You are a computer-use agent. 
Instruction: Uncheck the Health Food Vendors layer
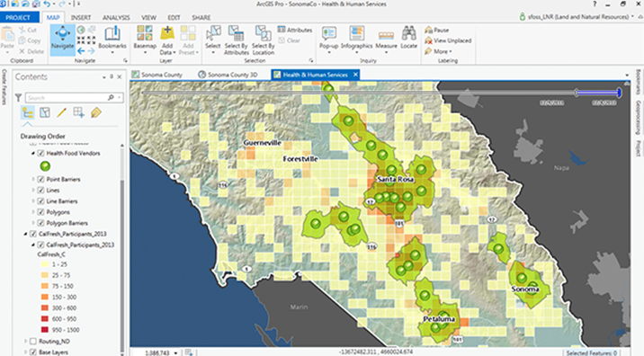(41, 153)
